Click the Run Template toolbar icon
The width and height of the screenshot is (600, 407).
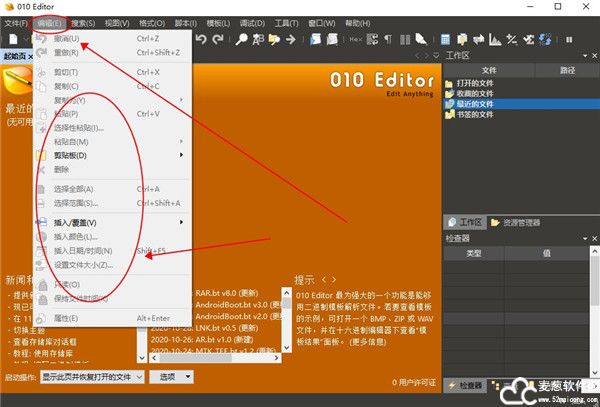click(x=332, y=39)
